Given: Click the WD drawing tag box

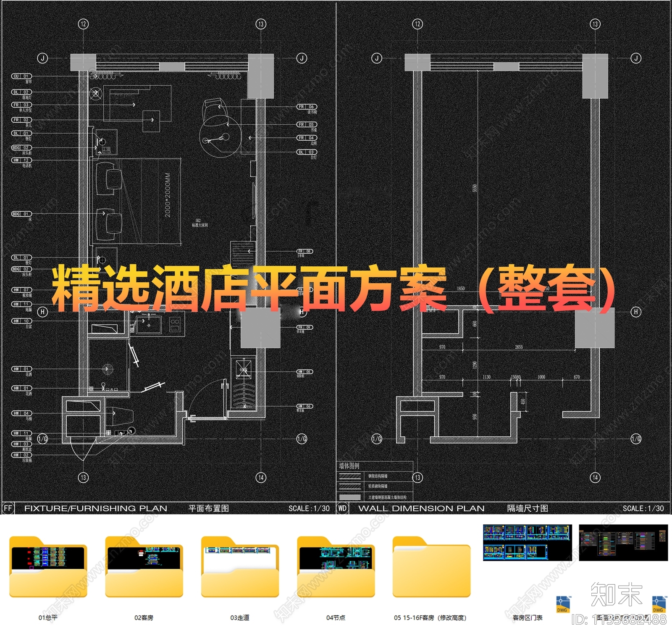Looking at the screenshot, I should (x=342, y=508).
